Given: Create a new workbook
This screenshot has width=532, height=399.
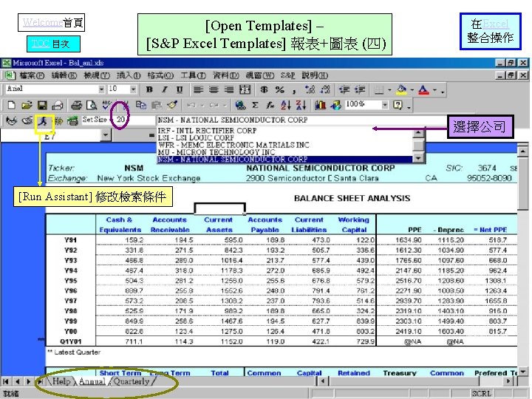Looking at the screenshot, I should pyautogui.click(x=11, y=105).
